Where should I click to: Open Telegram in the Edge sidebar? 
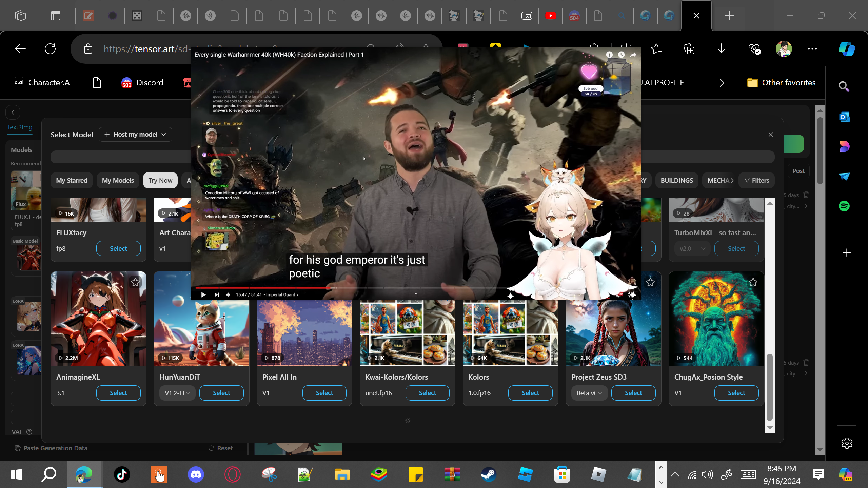pyautogui.click(x=844, y=176)
